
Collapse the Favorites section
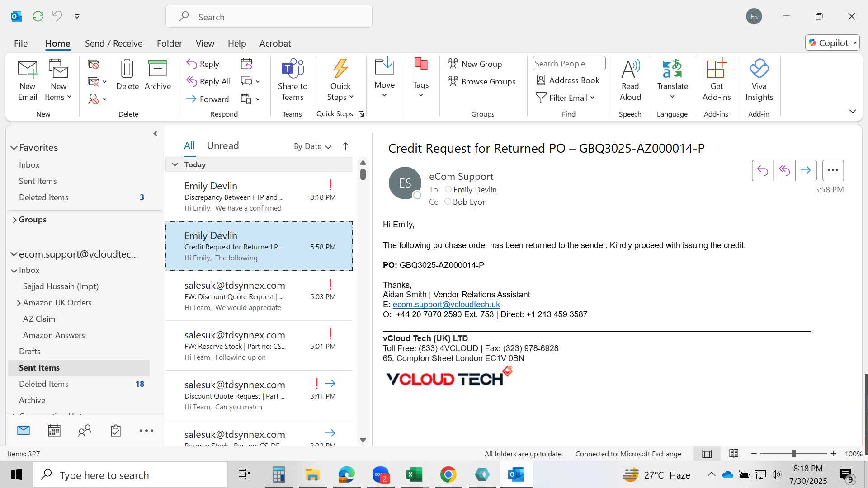pos(14,148)
